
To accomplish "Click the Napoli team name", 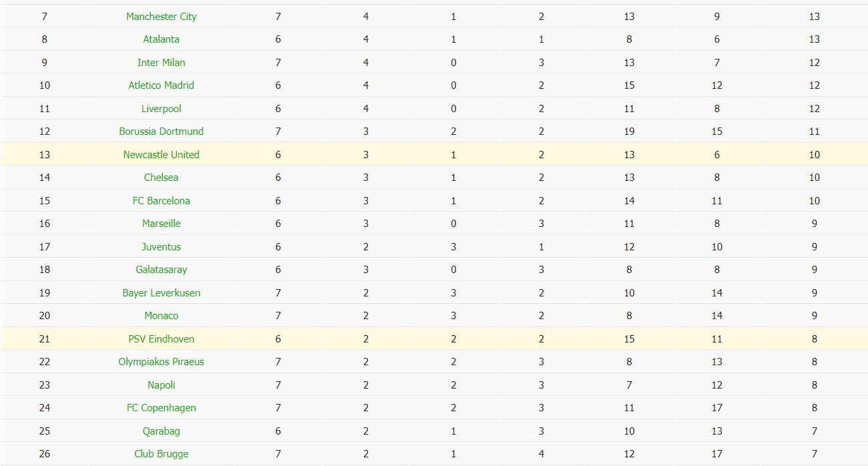I will 161,385.
